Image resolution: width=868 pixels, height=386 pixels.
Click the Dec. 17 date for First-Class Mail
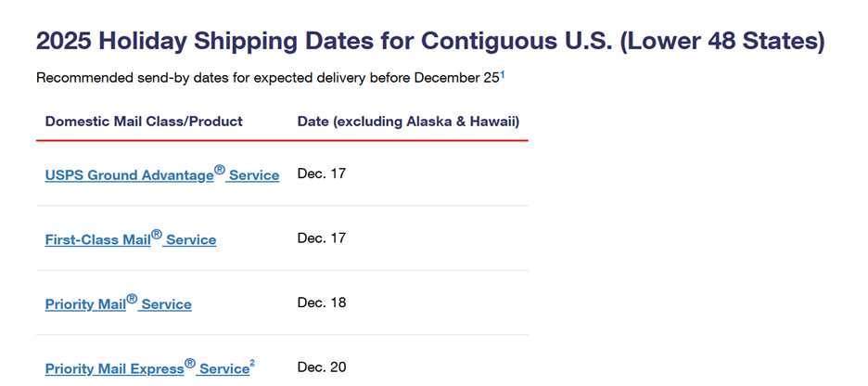point(322,238)
